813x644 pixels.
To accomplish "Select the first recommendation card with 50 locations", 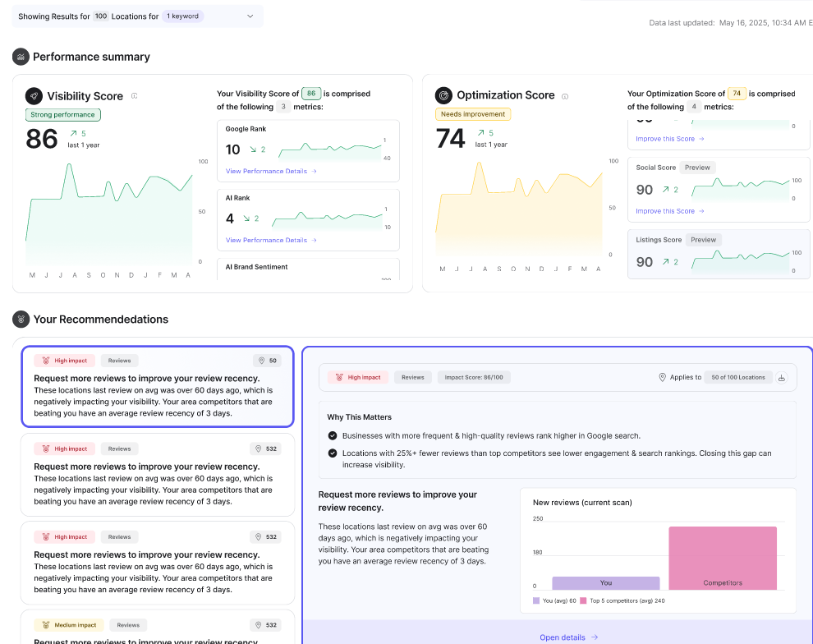I will click(x=157, y=386).
